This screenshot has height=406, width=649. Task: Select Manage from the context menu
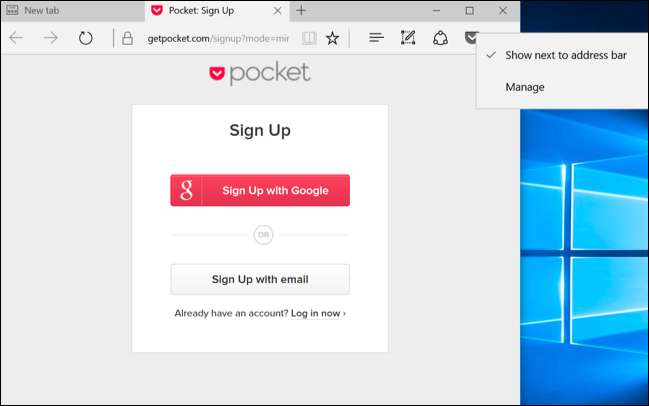[x=562, y=87]
